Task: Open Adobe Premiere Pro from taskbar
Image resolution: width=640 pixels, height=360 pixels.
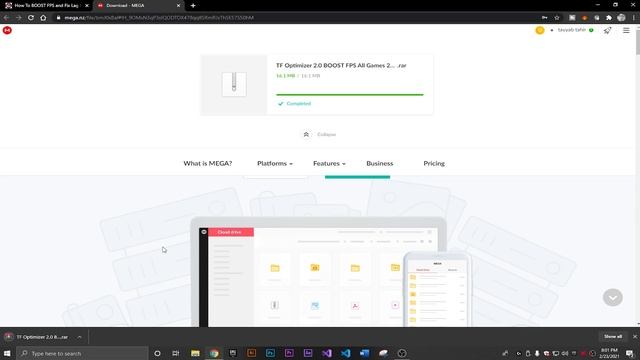Action: 289,353
